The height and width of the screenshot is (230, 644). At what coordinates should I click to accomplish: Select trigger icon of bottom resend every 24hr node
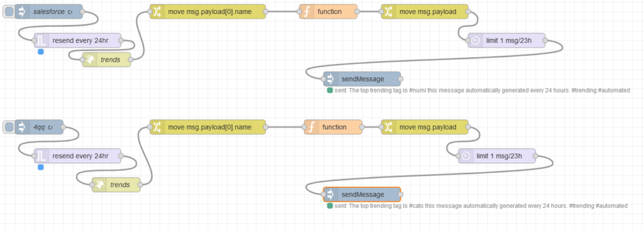[42, 156]
